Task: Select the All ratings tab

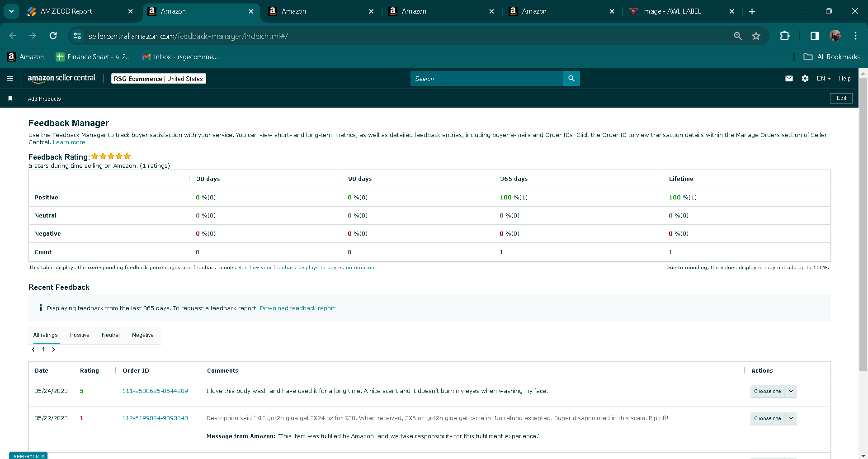Action: point(46,335)
